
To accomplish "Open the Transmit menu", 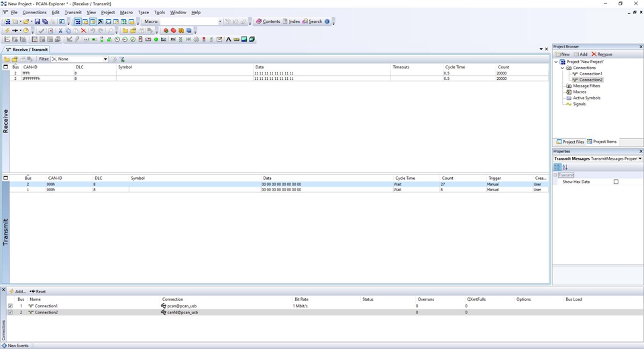I will tap(72, 12).
